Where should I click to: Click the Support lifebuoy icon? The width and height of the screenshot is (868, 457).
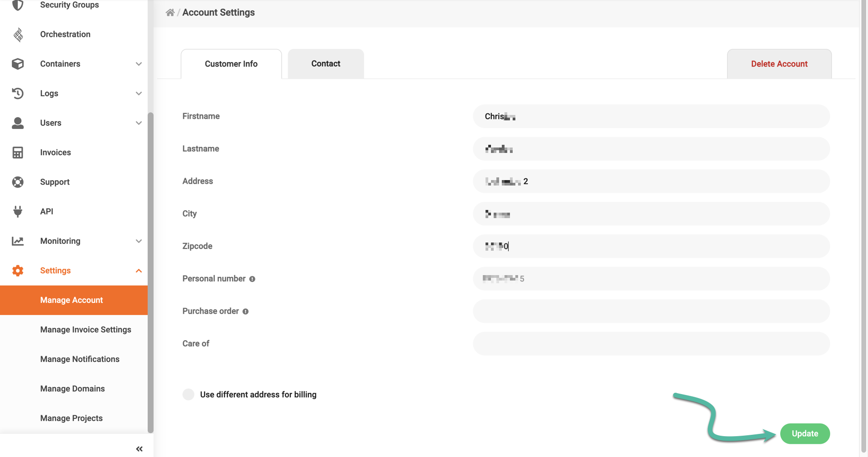pos(18,182)
